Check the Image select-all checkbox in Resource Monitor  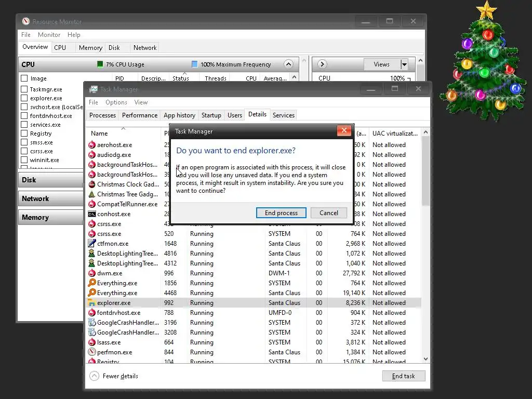(24, 78)
